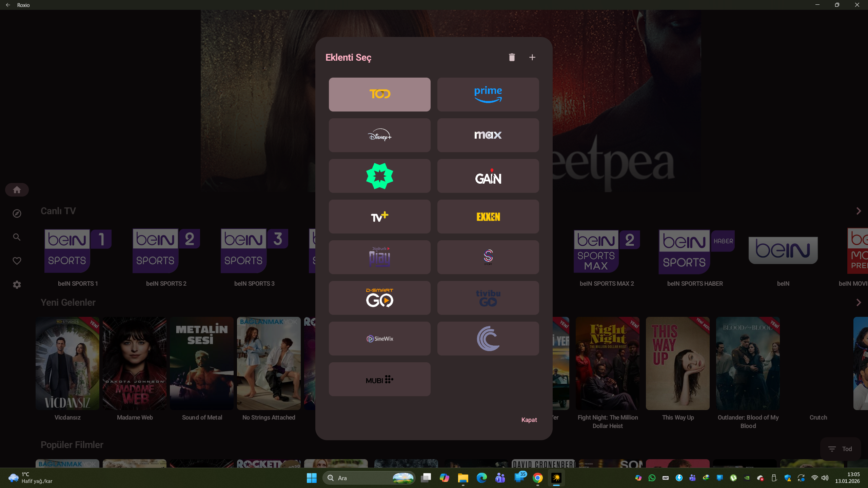The width and height of the screenshot is (868, 488).
Task: Select the MUBI plugin tile
Action: click(380, 379)
